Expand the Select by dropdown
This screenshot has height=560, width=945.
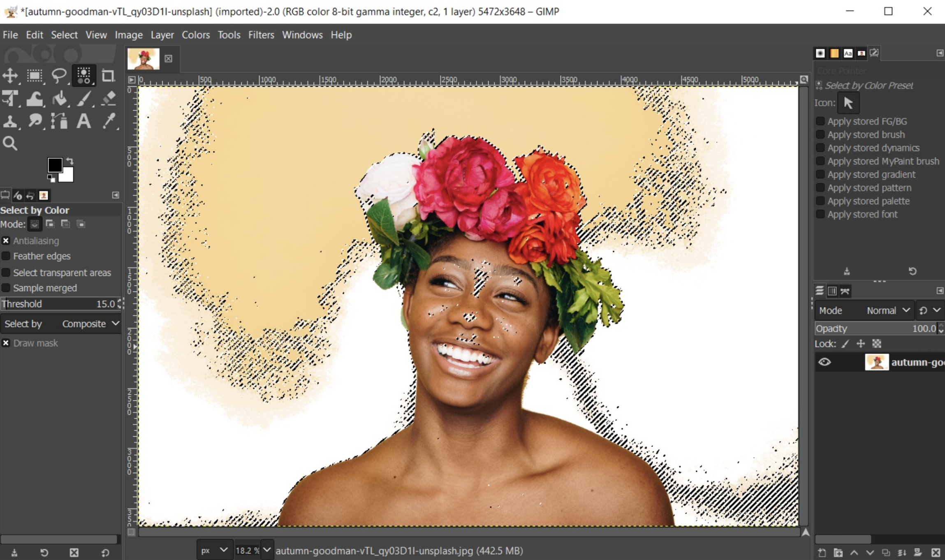pos(87,323)
